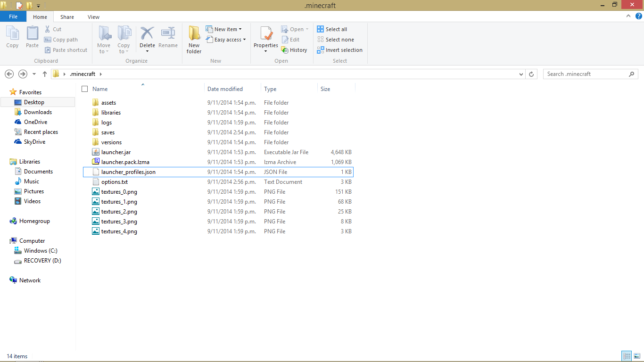Open the New item dropdown
644x362 pixels.
(225, 29)
